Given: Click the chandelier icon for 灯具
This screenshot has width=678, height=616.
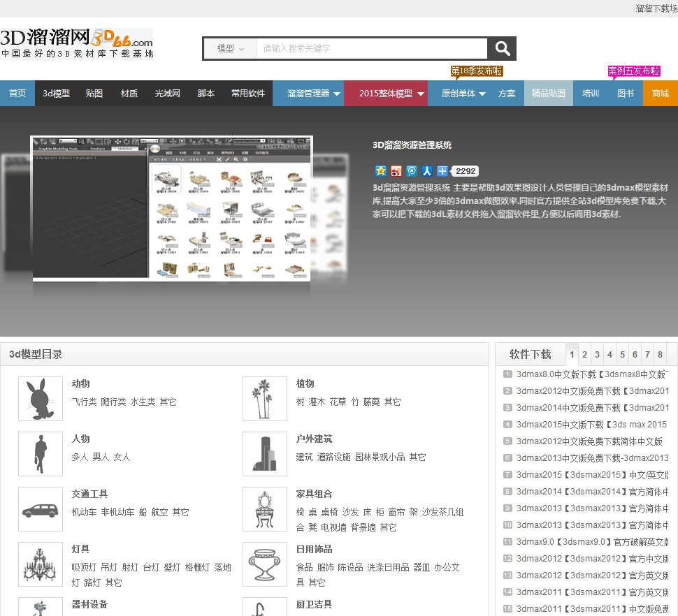Looking at the screenshot, I should (41, 564).
